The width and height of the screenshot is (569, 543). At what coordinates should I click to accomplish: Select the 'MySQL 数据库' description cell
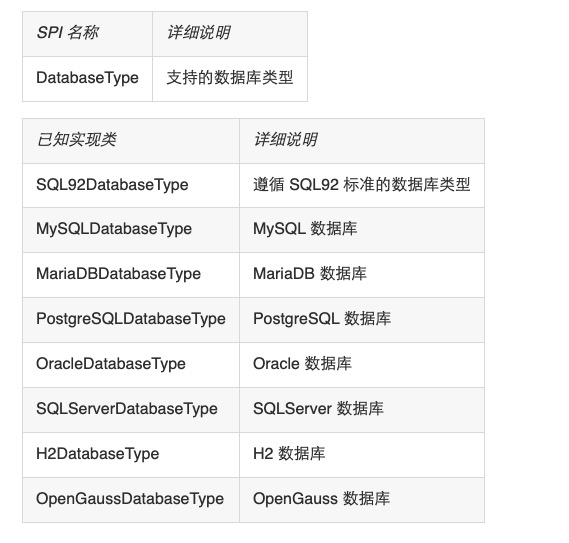click(x=362, y=230)
